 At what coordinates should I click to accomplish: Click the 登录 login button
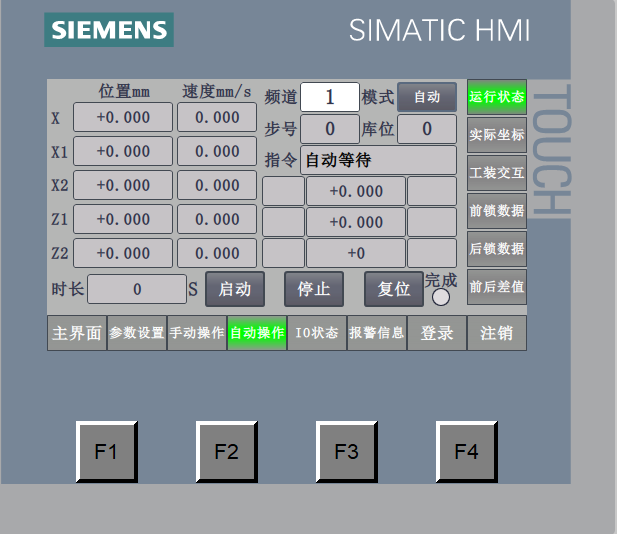click(x=437, y=333)
